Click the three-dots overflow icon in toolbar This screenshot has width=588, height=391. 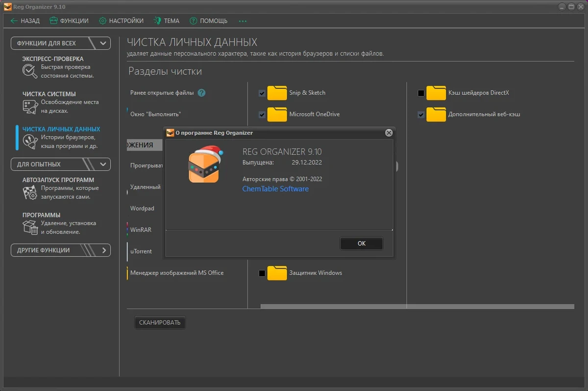[243, 21]
